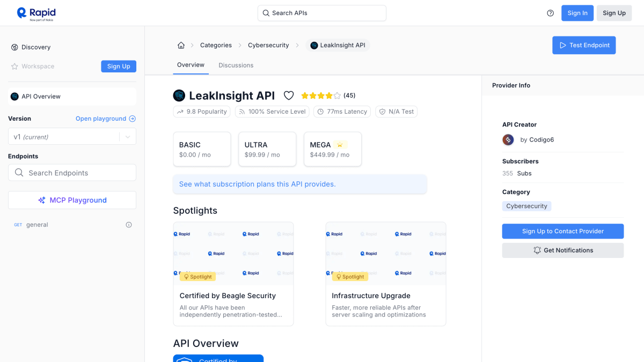Image resolution: width=644 pixels, height=362 pixels.
Task: Click the (45) ratings count
Action: coord(349,95)
